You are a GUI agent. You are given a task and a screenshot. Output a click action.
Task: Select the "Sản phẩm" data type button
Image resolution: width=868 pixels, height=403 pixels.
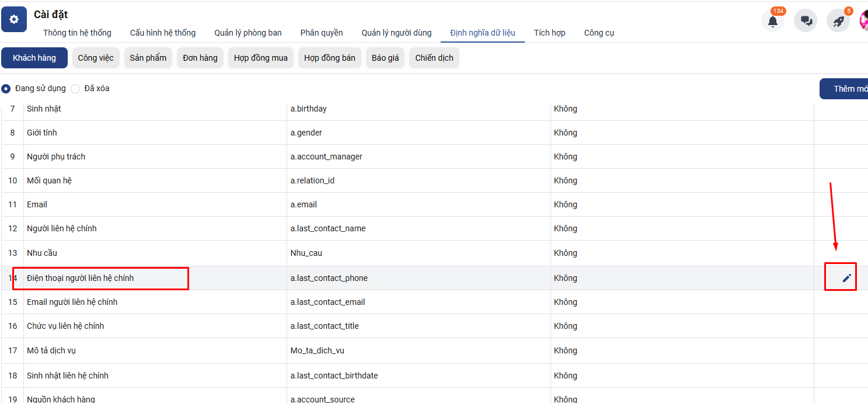point(148,58)
